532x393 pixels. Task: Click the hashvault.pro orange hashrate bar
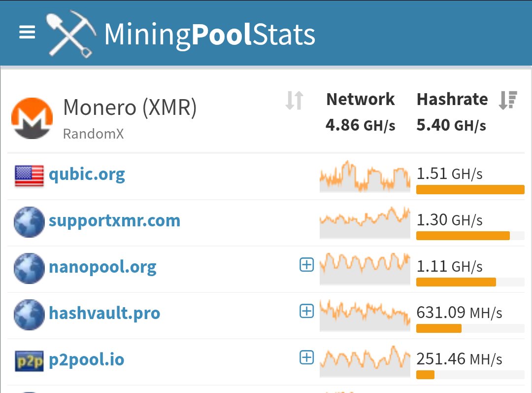(x=439, y=328)
